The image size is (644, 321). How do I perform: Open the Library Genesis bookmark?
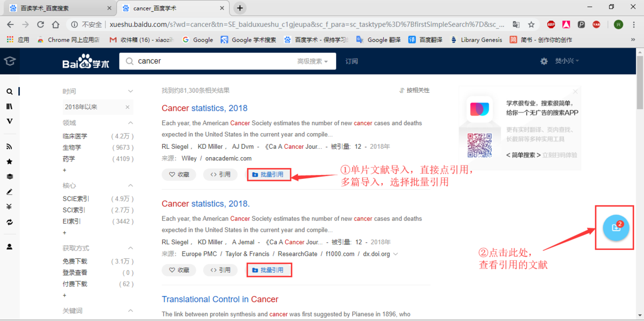point(476,39)
